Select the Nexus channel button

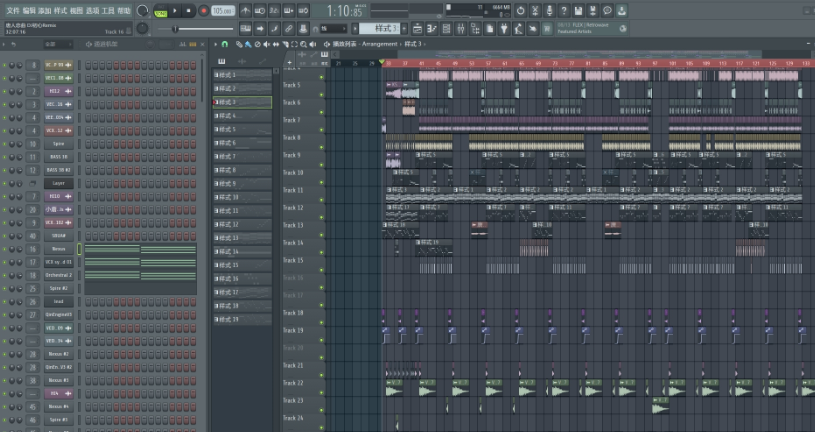[x=58, y=249]
